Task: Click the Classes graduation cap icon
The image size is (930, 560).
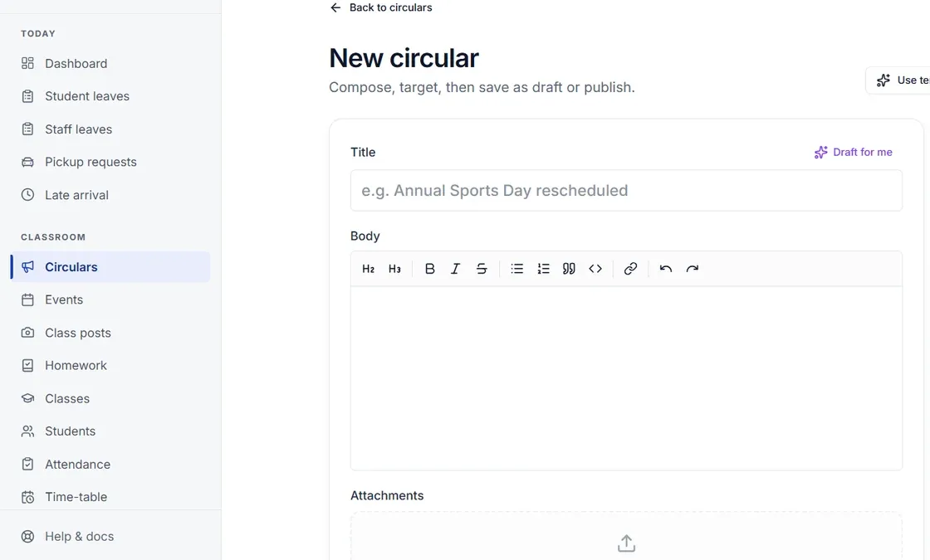Action: 28,398
